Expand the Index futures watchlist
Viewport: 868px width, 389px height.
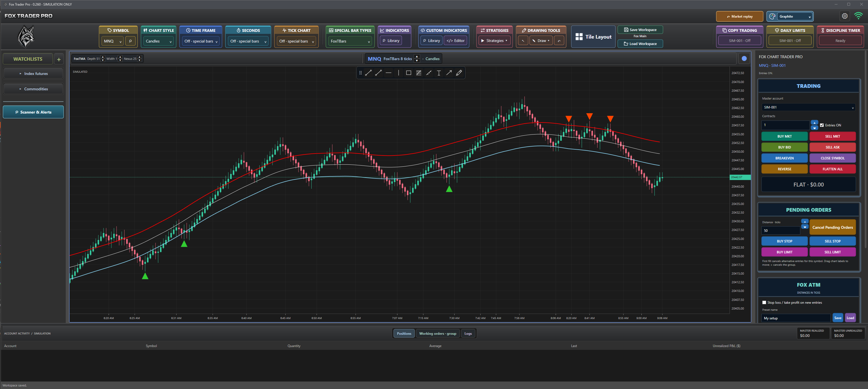coord(33,74)
